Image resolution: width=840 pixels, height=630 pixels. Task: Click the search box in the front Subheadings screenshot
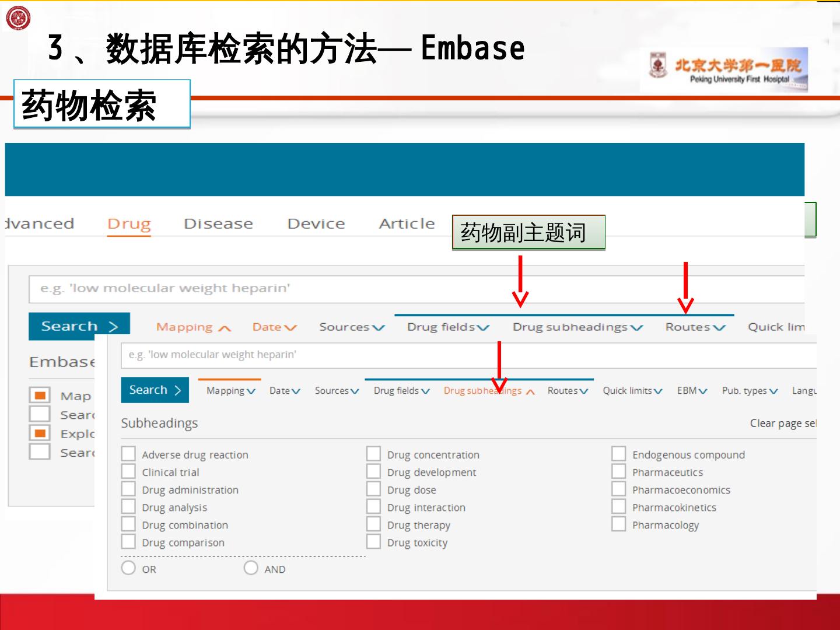(468, 355)
